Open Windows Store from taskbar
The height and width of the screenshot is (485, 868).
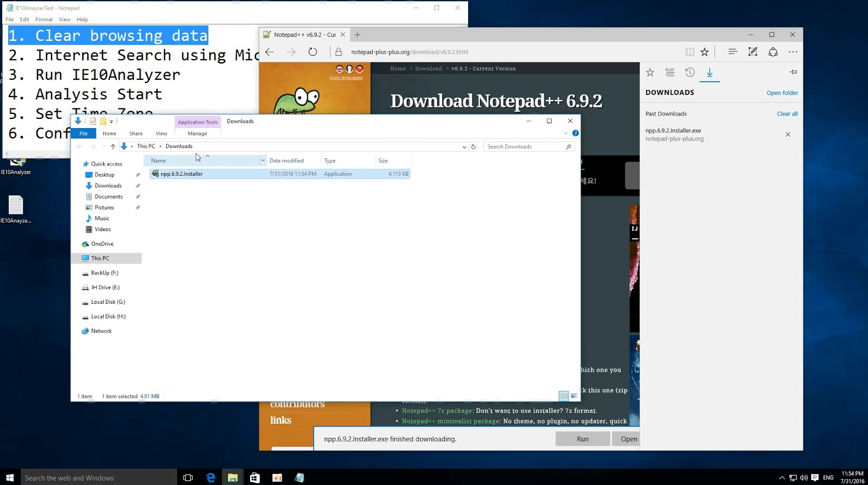click(254, 477)
